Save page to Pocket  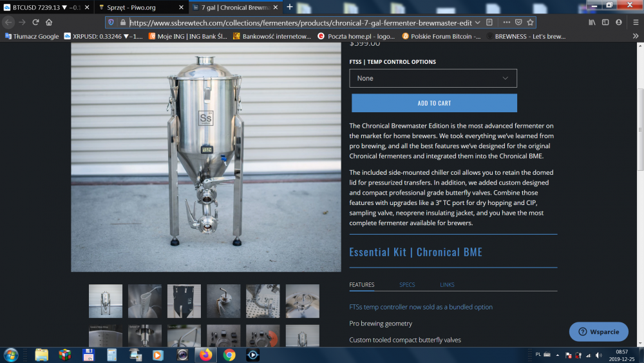[518, 22]
